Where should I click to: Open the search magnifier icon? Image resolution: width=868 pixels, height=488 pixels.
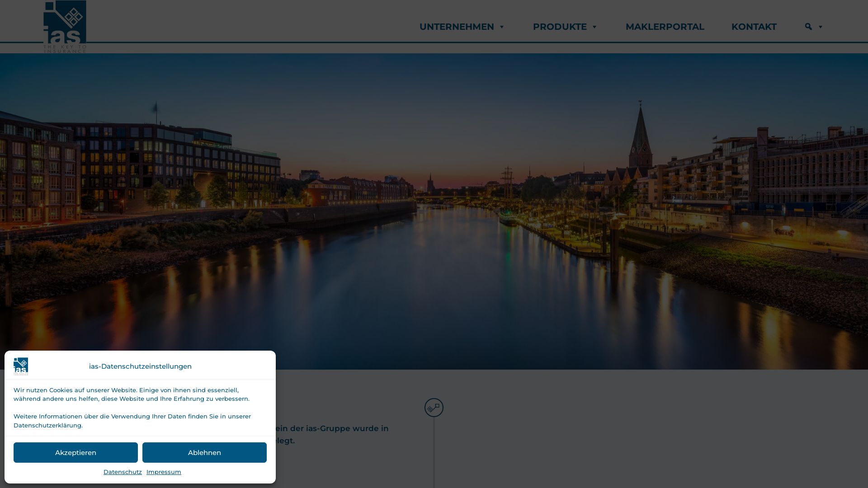tap(808, 27)
